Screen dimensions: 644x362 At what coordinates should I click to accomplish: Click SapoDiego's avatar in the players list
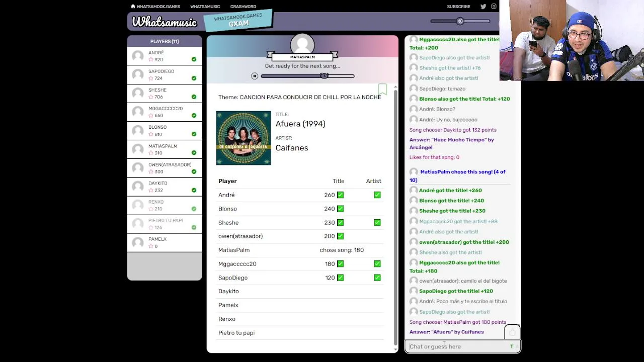pyautogui.click(x=138, y=74)
